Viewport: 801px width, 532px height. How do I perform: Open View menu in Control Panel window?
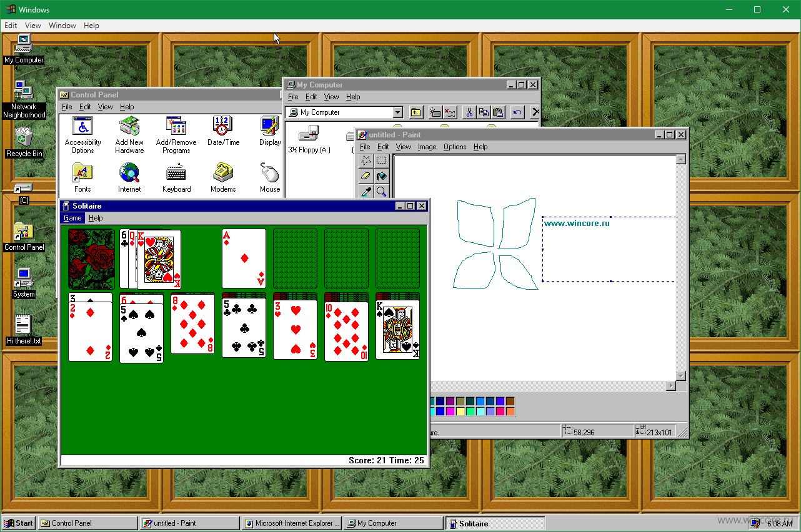pyautogui.click(x=106, y=107)
